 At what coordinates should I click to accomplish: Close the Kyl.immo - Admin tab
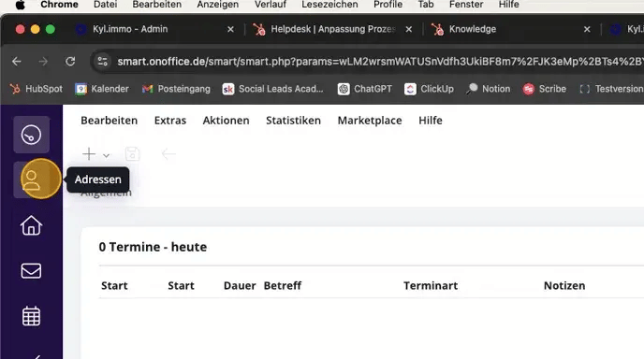pyautogui.click(x=230, y=30)
